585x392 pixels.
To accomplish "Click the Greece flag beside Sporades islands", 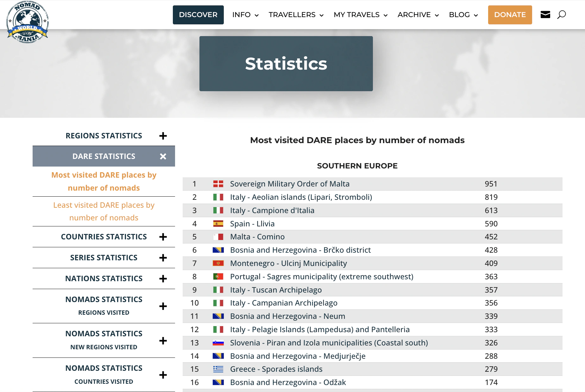I will (x=218, y=369).
